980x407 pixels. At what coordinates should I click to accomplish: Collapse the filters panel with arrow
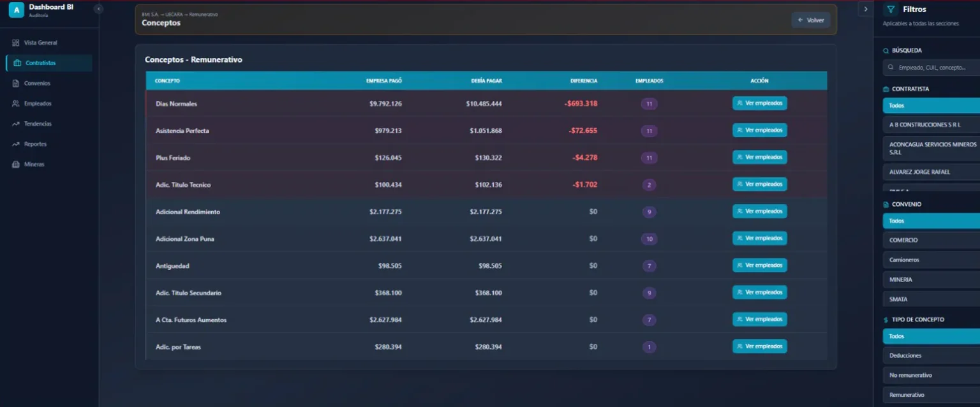coord(865,9)
